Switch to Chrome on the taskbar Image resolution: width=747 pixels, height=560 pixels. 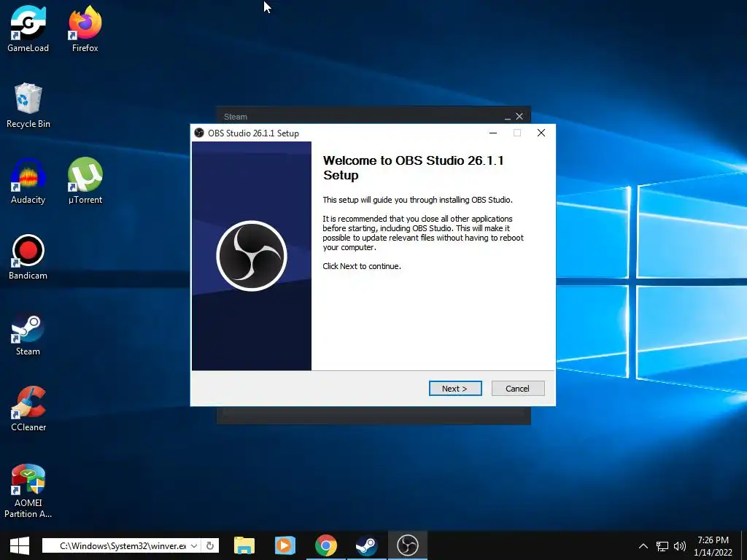coord(326,545)
